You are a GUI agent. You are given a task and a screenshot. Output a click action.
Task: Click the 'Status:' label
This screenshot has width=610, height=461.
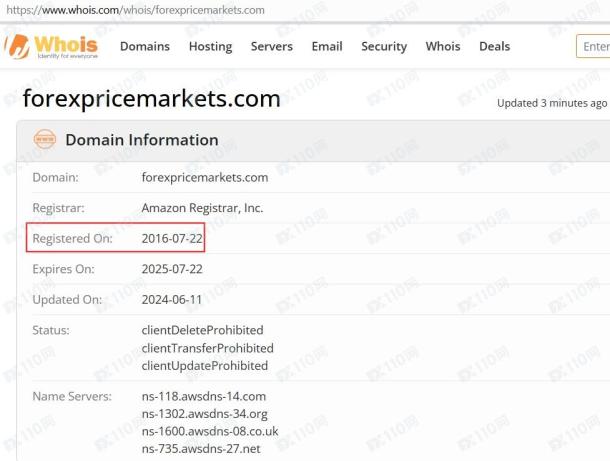pos(51,330)
